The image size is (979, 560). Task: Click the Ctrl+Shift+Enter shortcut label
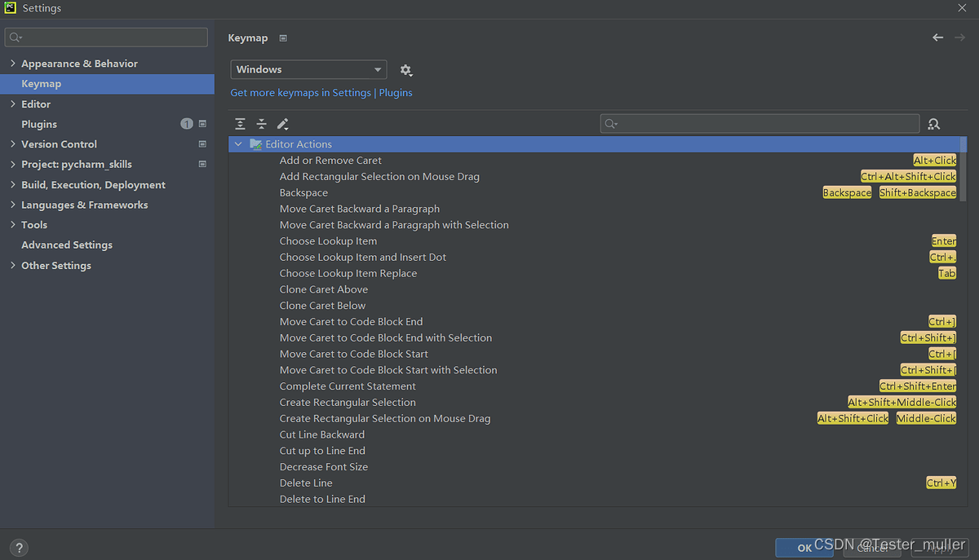pos(918,386)
